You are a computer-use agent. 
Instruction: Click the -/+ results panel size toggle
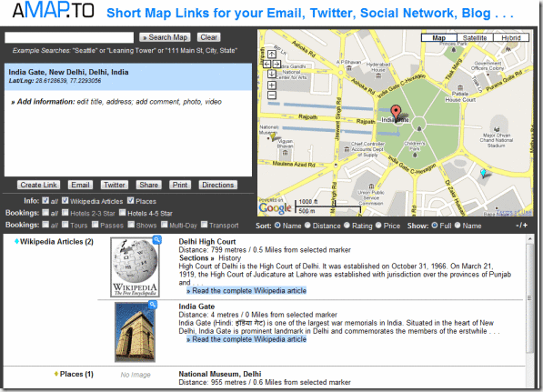(x=521, y=226)
